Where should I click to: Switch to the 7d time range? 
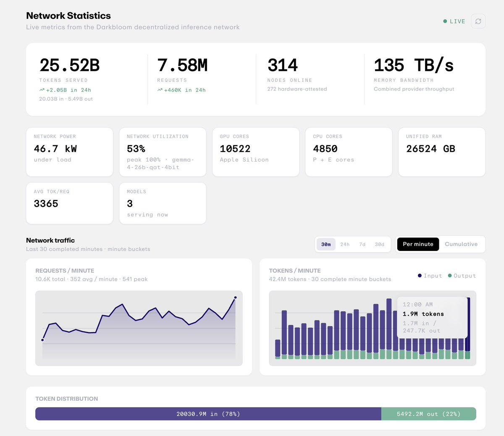362,244
